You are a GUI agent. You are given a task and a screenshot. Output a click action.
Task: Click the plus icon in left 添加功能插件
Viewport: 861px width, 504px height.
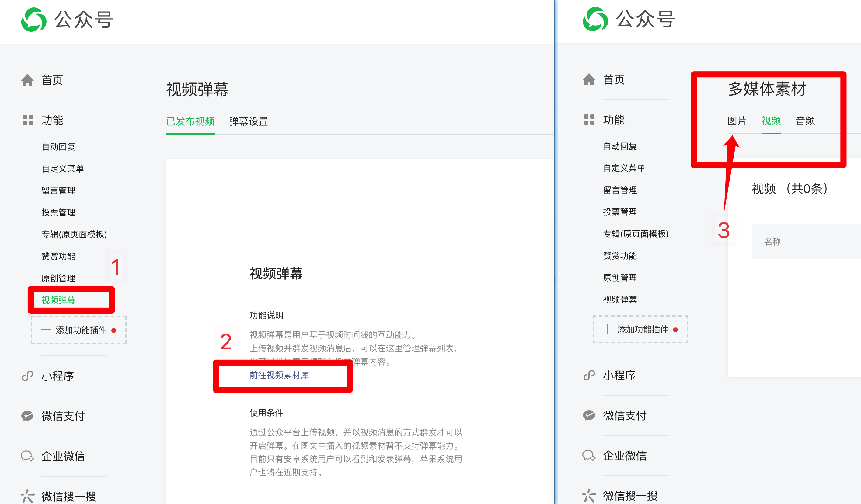[46, 330]
